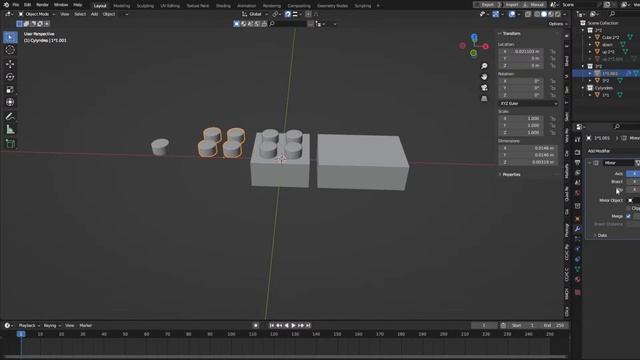Screen dimensions: 640x360
Task: Select the Add Cube tool
Action: (10, 144)
